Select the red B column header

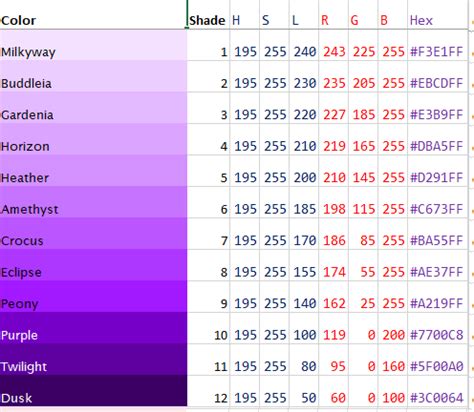coord(393,15)
